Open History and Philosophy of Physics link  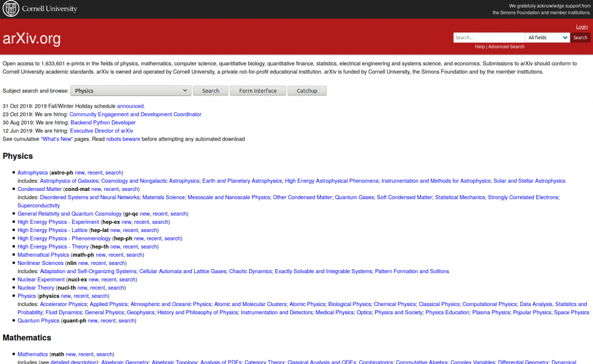pos(197,312)
